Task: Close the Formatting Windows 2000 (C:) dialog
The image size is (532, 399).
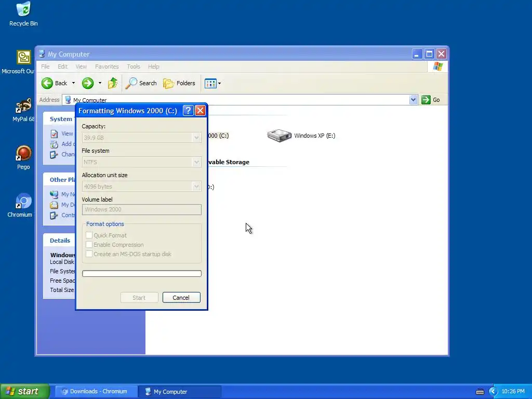Action: [x=200, y=111]
